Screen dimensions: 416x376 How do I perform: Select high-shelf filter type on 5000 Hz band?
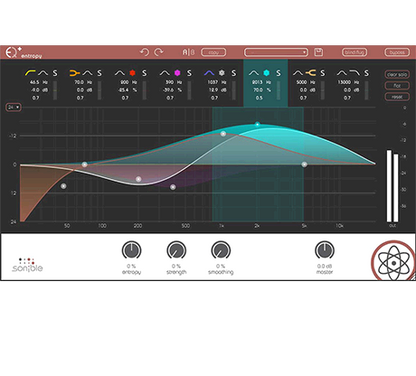tap(311, 73)
